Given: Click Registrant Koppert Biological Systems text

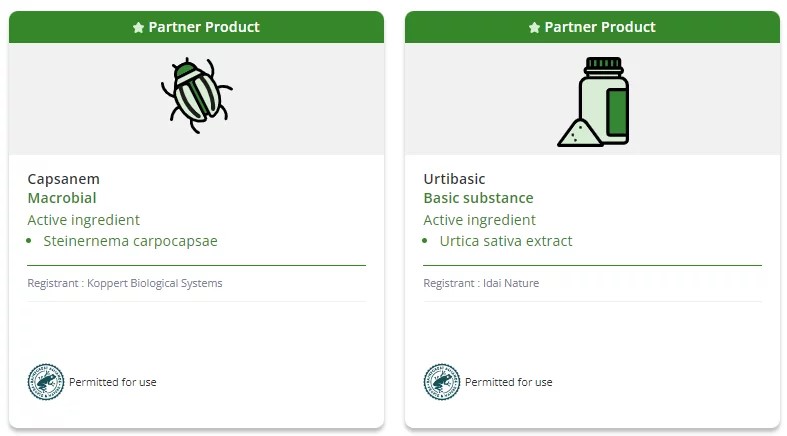Looking at the screenshot, I should [x=125, y=283].
